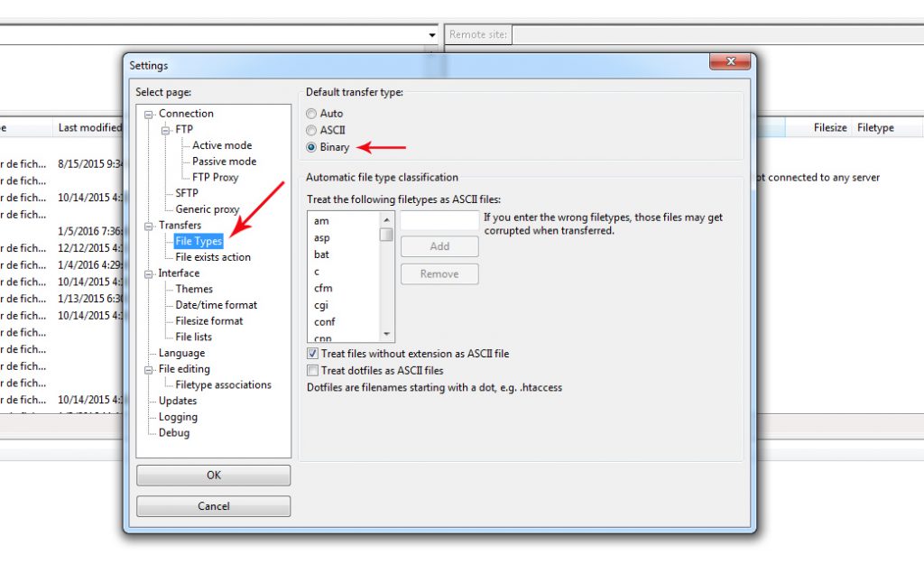Viewport: 924px width, 564px height.
Task: Collapse the Interface tree node
Action: 149,274
